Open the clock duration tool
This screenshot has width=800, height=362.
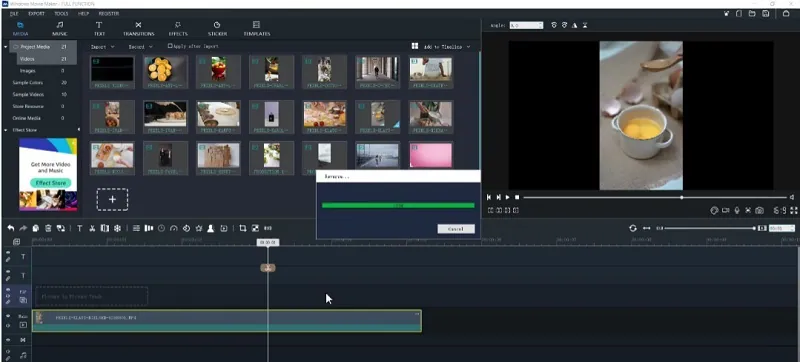tap(161, 228)
